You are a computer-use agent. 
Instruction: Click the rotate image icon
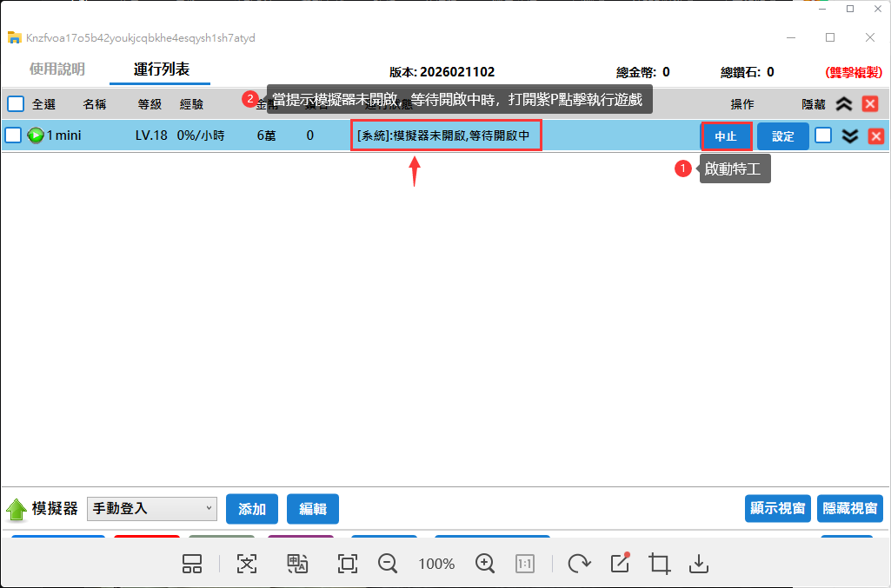point(578,564)
